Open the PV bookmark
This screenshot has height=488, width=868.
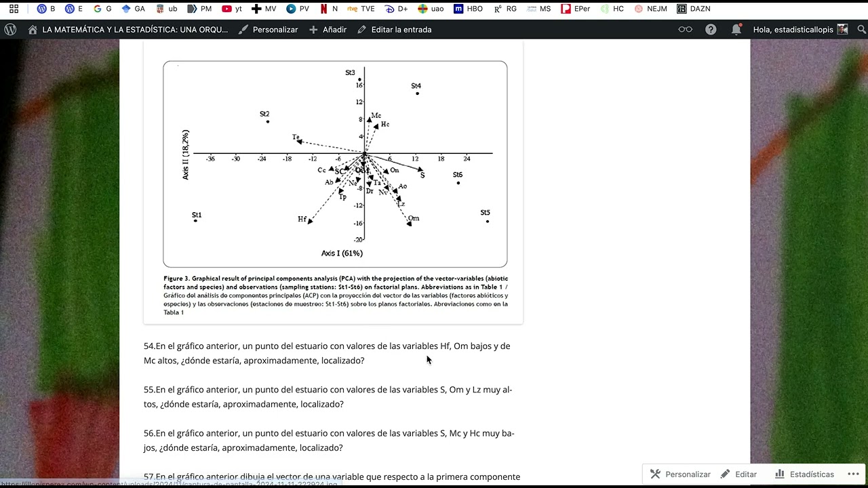coord(298,9)
